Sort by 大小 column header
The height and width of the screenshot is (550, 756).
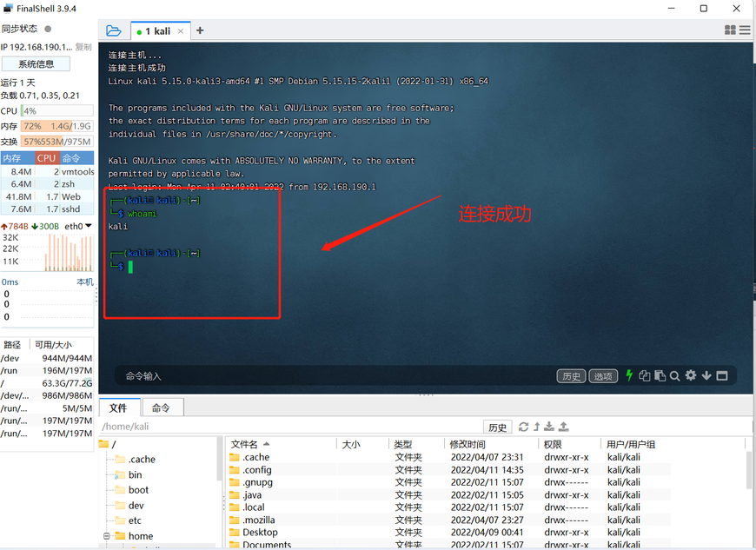coord(362,444)
